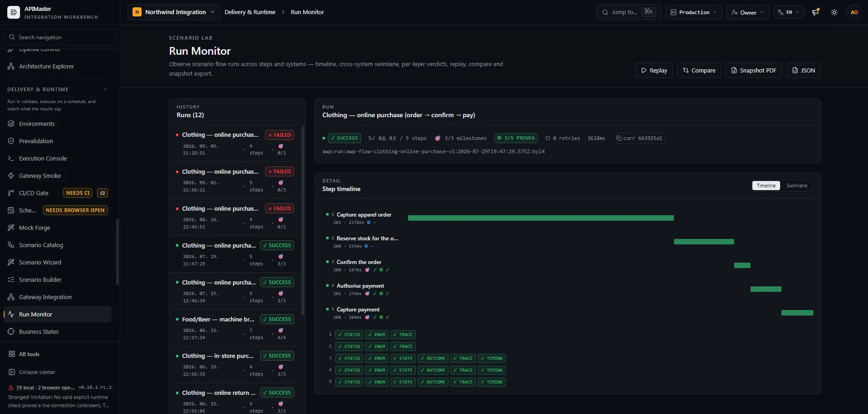Open CI/CD Gate menu item

coord(57,193)
